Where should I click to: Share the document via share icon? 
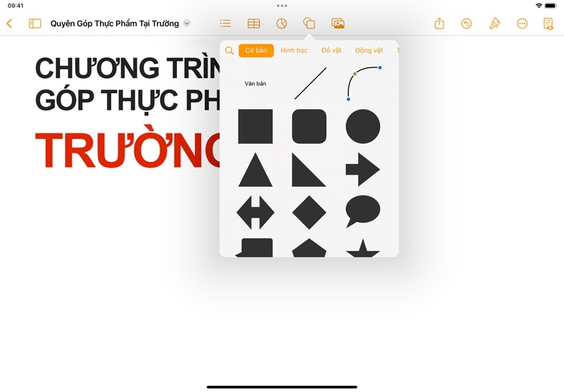(x=439, y=24)
